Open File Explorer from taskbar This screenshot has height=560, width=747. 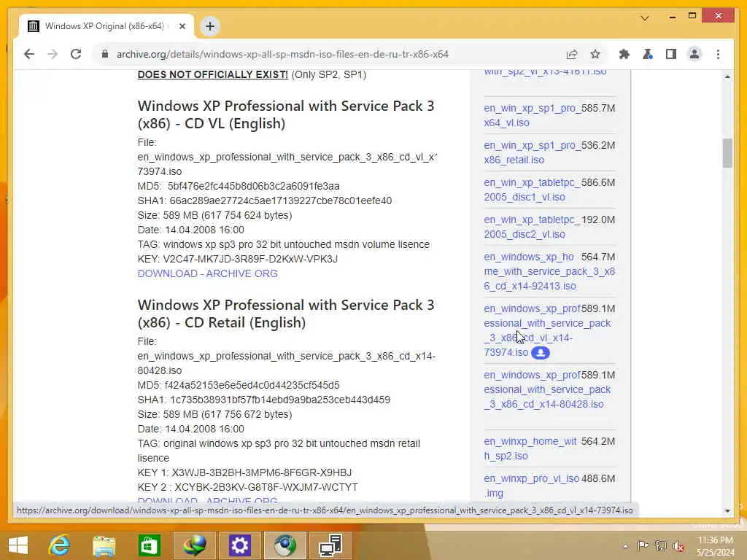pos(104,545)
